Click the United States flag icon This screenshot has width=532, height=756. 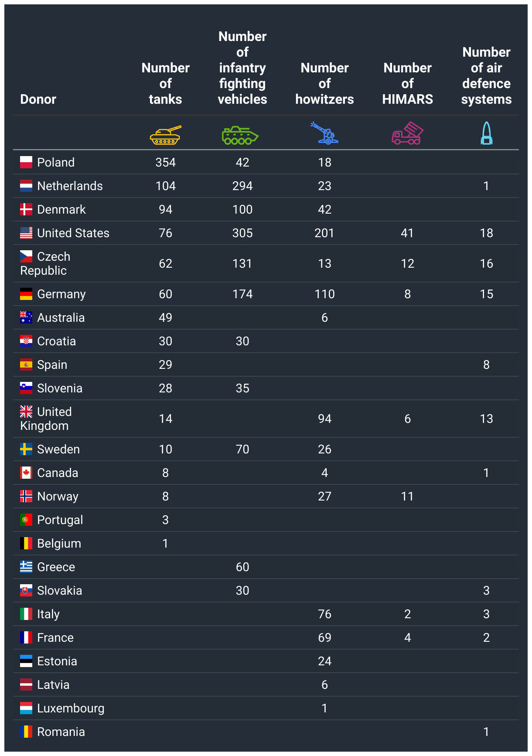(26, 233)
